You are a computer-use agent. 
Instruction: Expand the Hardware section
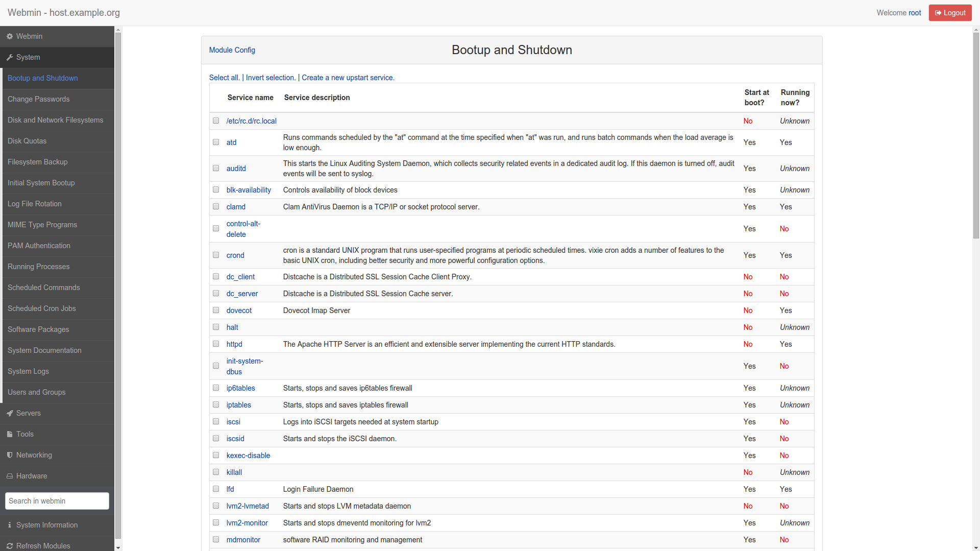coord(32,476)
